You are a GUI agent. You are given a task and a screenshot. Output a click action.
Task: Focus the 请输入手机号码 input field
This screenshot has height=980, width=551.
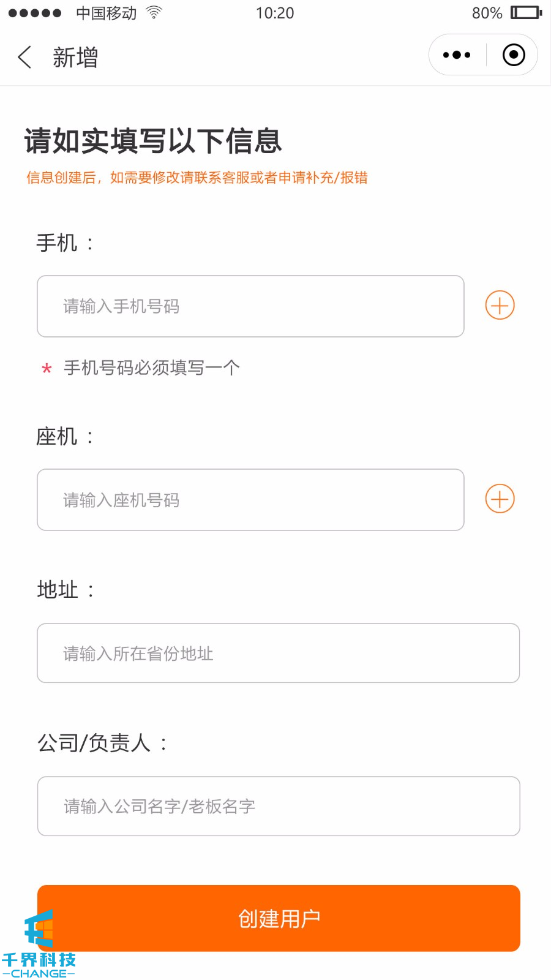tap(250, 306)
